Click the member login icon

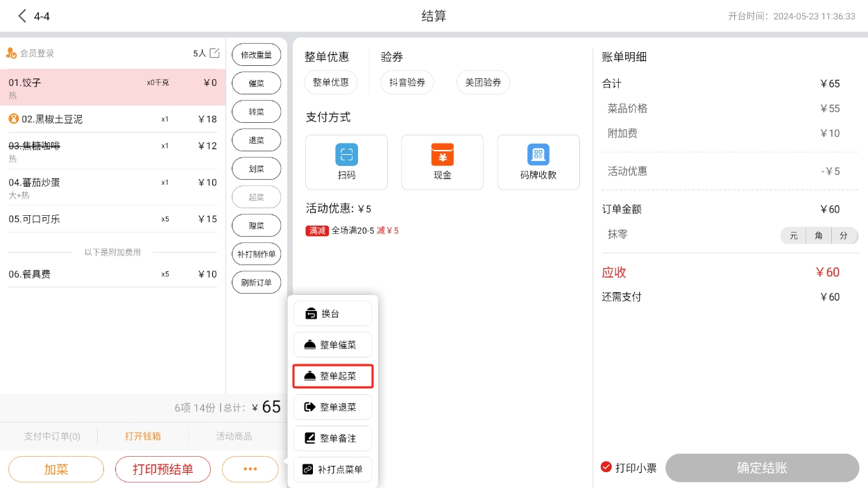click(11, 53)
